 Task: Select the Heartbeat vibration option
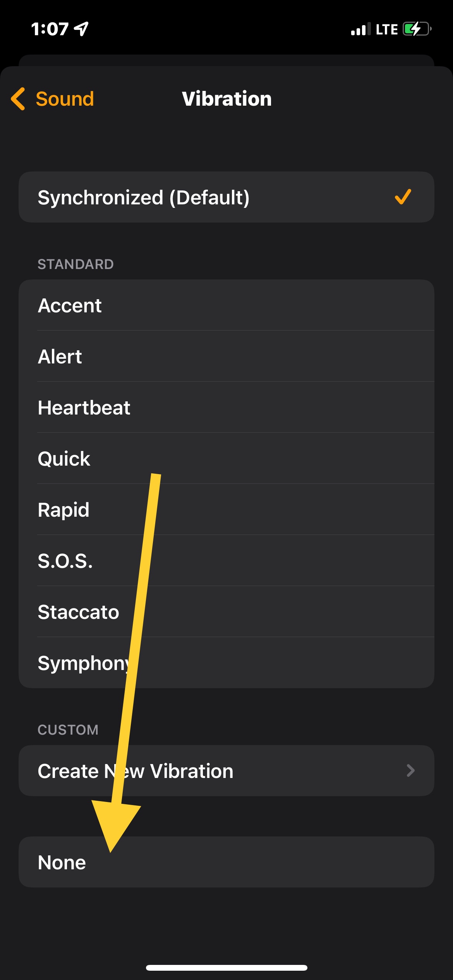(x=84, y=408)
